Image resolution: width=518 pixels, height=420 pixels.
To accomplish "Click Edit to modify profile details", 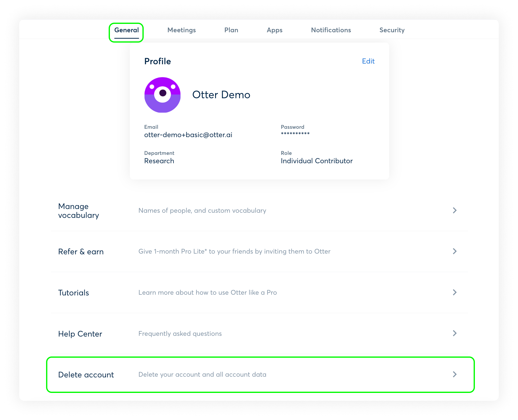I will pos(368,61).
